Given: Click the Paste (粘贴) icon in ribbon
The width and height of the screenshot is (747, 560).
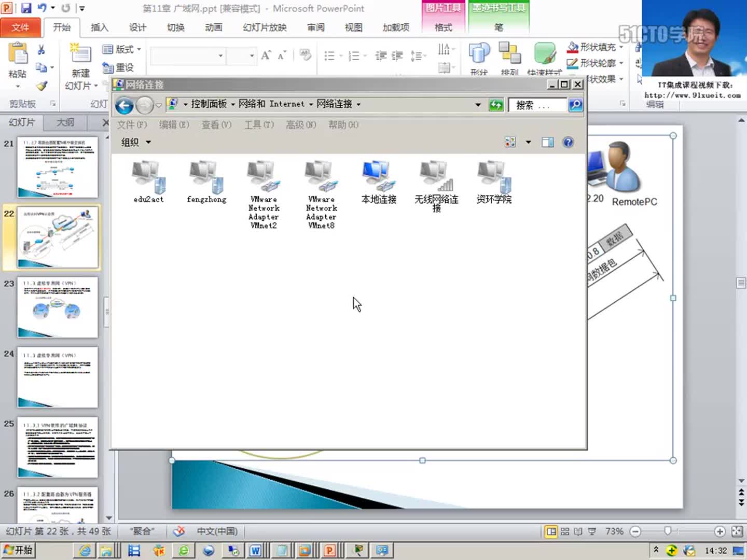Looking at the screenshot, I should [x=18, y=54].
